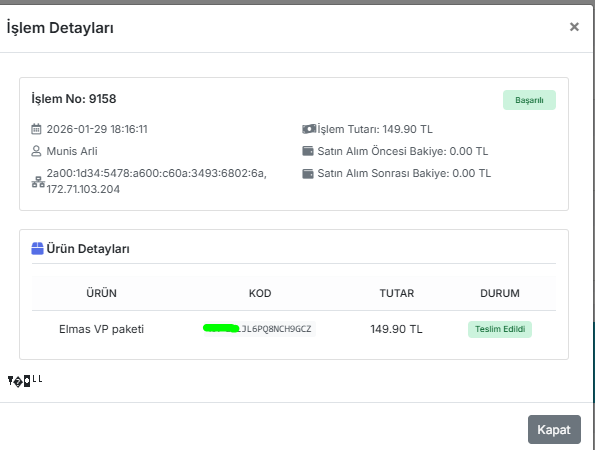Click the wallet icon beside Satın Alım Öncesi Bakiye
Viewport: 595px width, 450px height.
pos(308,151)
